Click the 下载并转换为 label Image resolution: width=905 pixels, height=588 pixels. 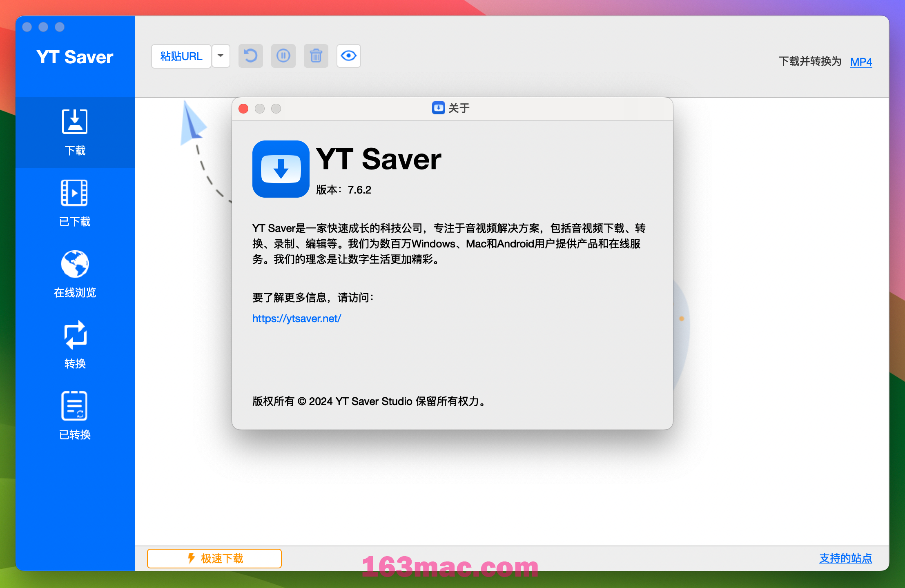coord(810,61)
